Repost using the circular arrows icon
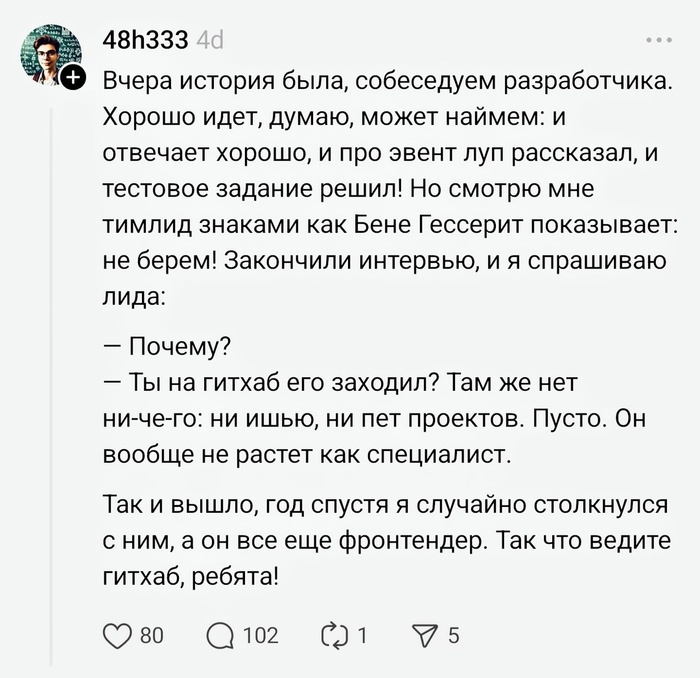This screenshot has height=678, width=700. pos(332,634)
